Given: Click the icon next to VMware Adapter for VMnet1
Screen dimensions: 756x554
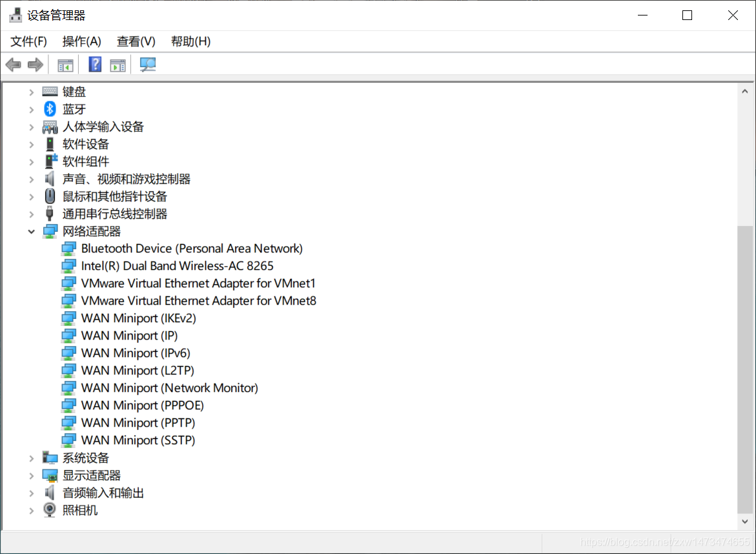Looking at the screenshot, I should [68, 283].
